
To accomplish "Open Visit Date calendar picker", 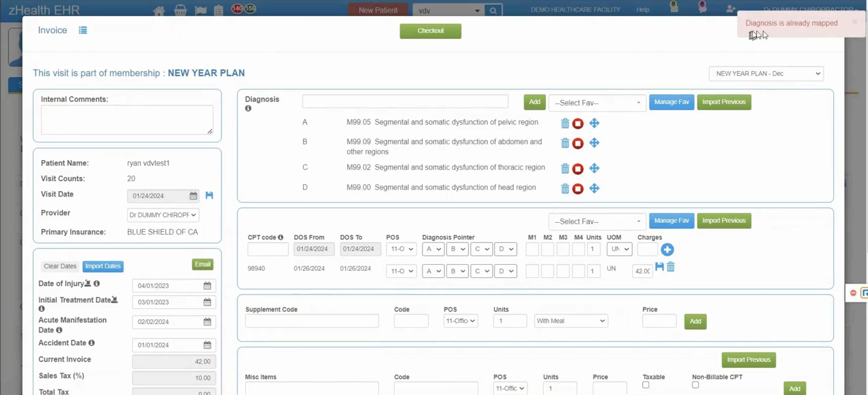I will [x=193, y=196].
